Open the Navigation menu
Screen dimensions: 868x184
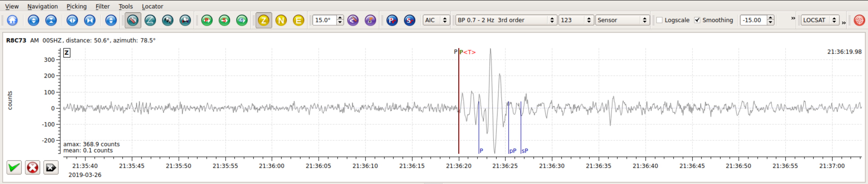[43, 6]
